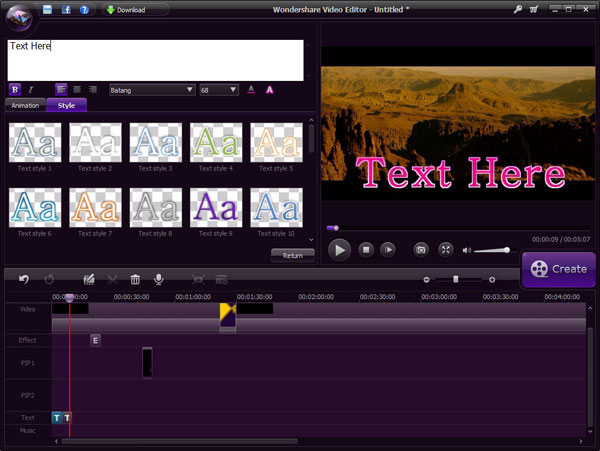Open the Facebook share icon
Screen dimensions: 600x451
point(65,10)
